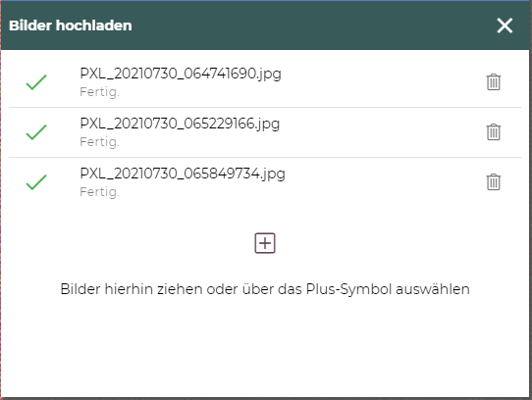This screenshot has height=400, width=532.
Task: Select the file name PXL_20210730_064741690.jpg
Action: click(x=181, y=74)
